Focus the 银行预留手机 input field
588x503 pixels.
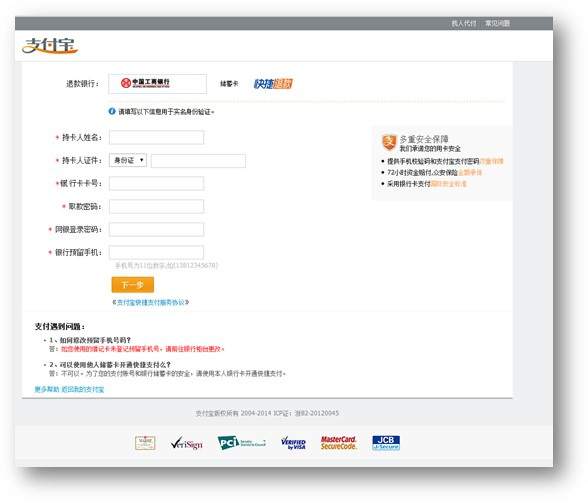pos(156,252)
